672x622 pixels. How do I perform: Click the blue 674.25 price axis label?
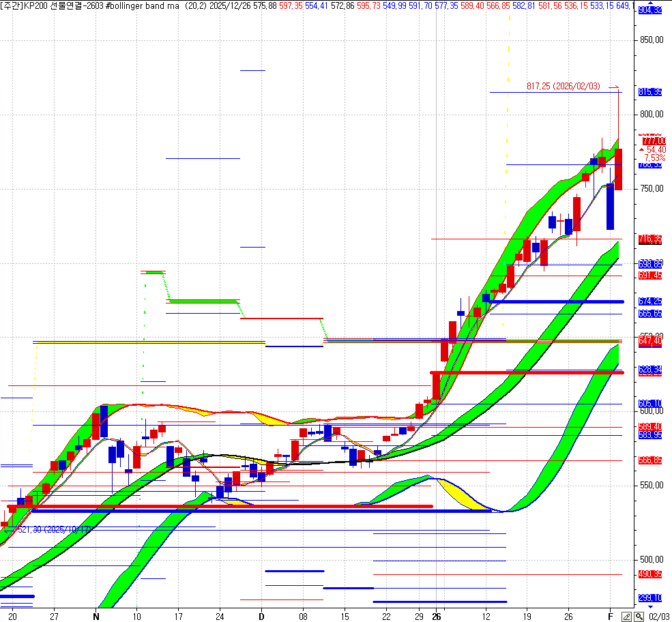click(650, 301)
